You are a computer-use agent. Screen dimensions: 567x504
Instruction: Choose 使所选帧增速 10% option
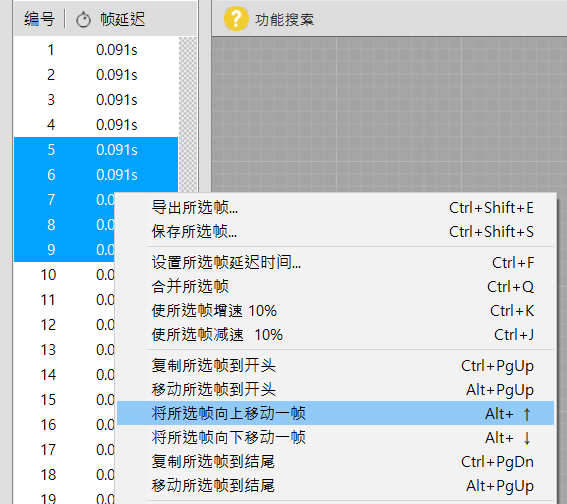click(335, 311)
